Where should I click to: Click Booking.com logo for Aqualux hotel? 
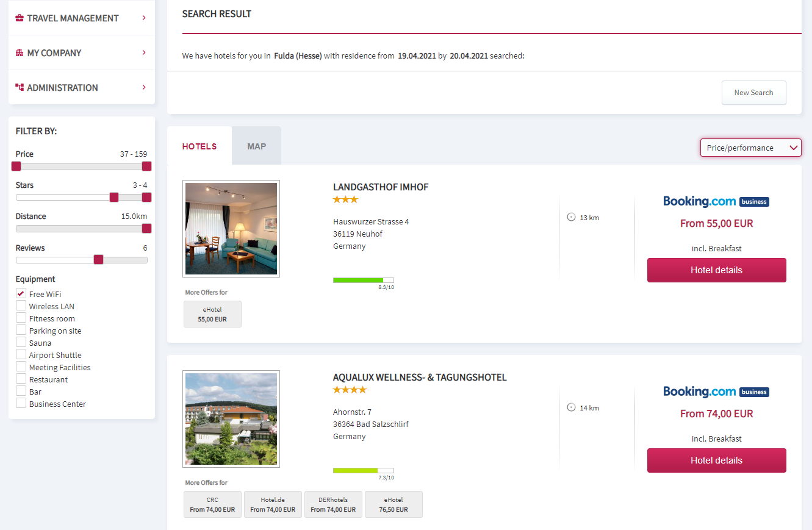coord(716,392)
